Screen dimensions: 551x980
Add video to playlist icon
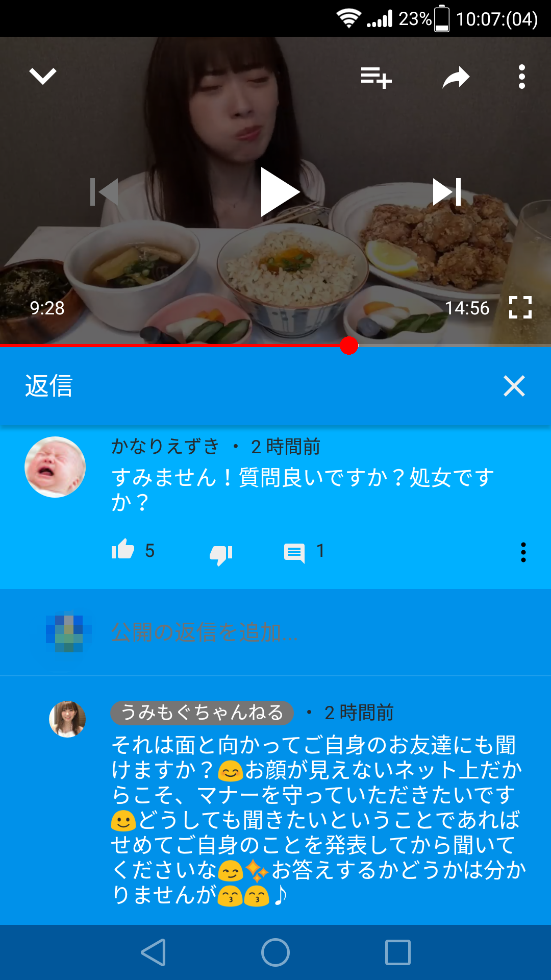tap(376, 78)
